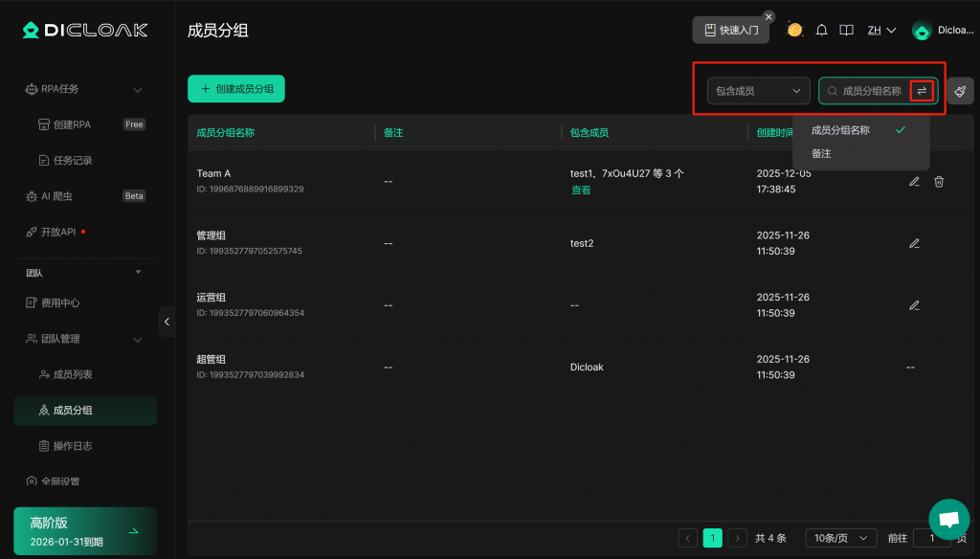Click the notification bell icon
This screenshot has width=980, height=559.
(x=821, y=31)
